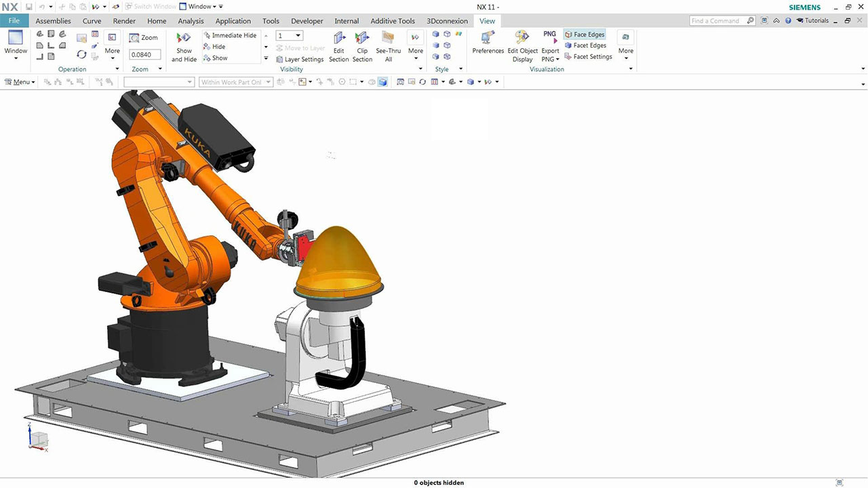Toggle Facet Edges display

point(585,45)
